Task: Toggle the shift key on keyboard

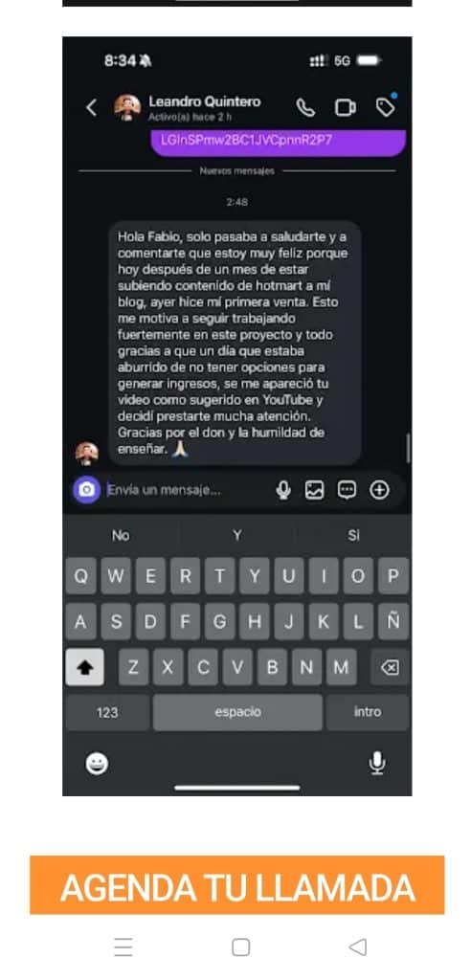Action: [84, 667]
